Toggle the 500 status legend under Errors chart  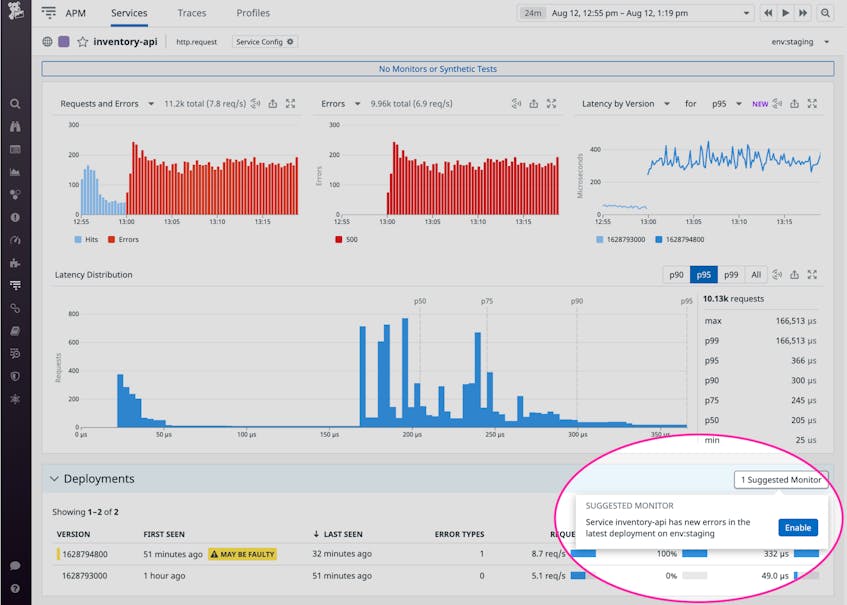coord(347,239)
